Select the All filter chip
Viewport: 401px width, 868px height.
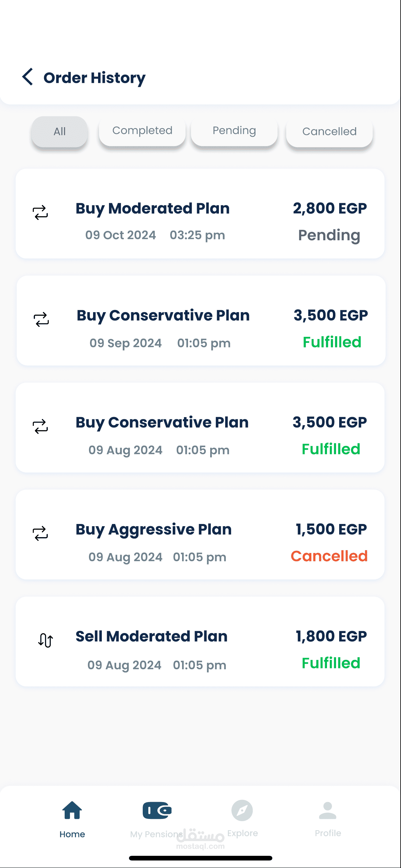tap(60, 132)
